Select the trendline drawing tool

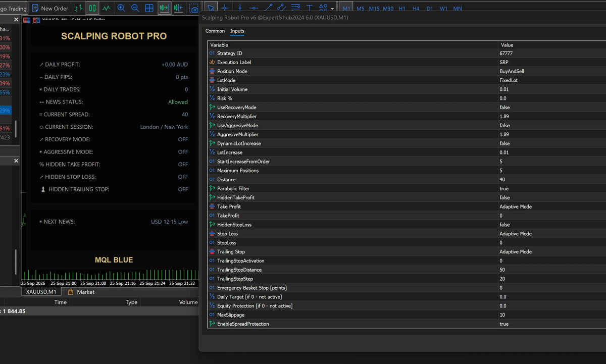(x=268, y=8)
